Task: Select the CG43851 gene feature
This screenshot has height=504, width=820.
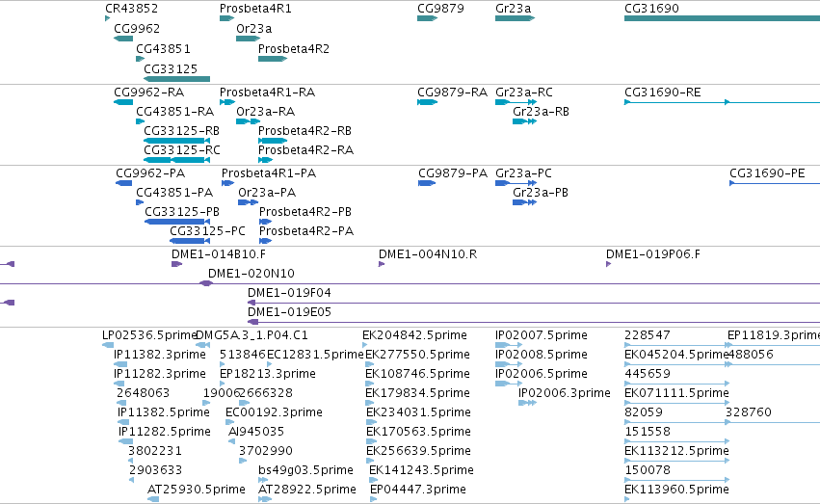Action: pyautogui.click(x=140, y=59)
